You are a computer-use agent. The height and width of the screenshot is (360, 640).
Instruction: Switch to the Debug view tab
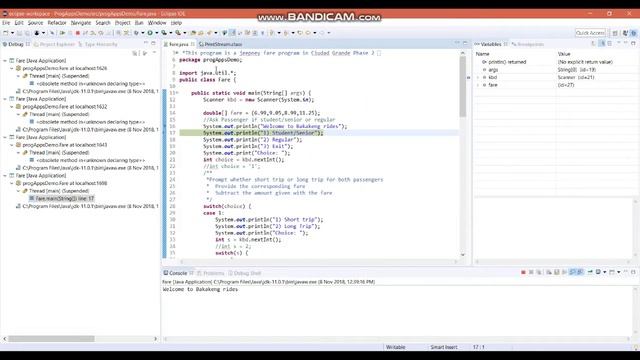coord(16,44)
